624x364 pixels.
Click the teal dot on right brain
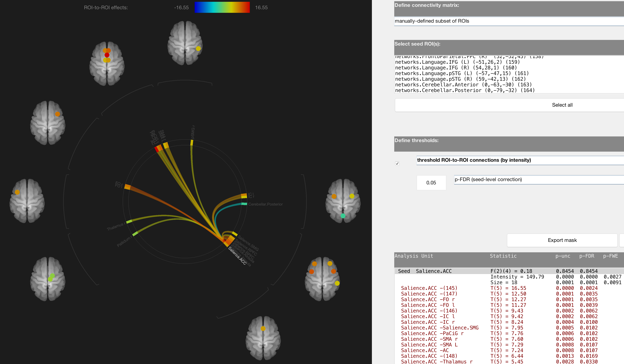pos(343,216)
